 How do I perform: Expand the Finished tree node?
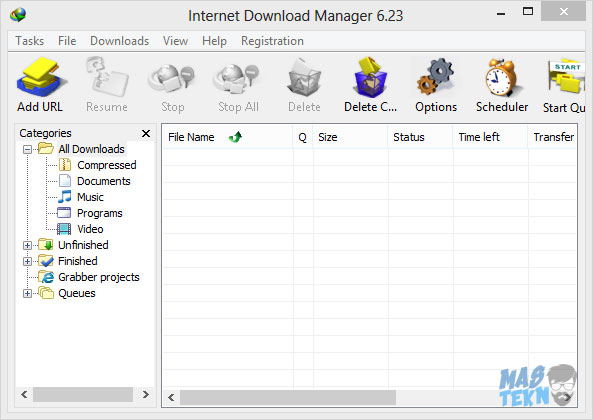(x=27, y=261)
